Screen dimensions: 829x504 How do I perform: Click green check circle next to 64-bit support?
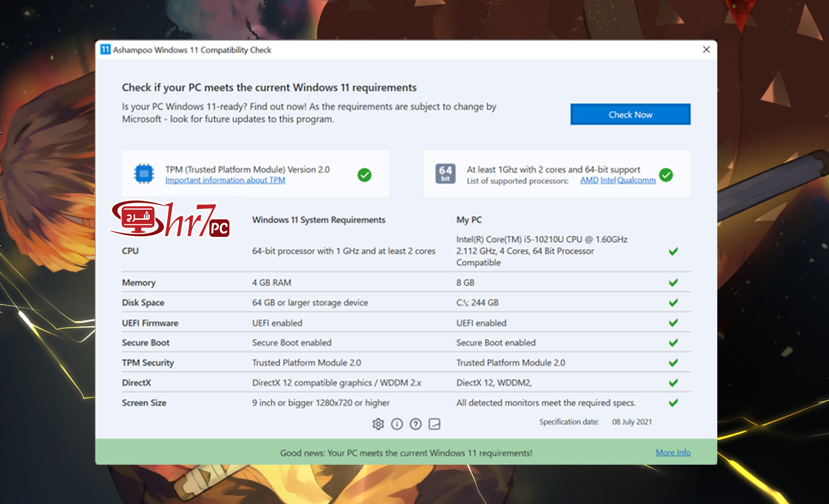coord(666,175)
